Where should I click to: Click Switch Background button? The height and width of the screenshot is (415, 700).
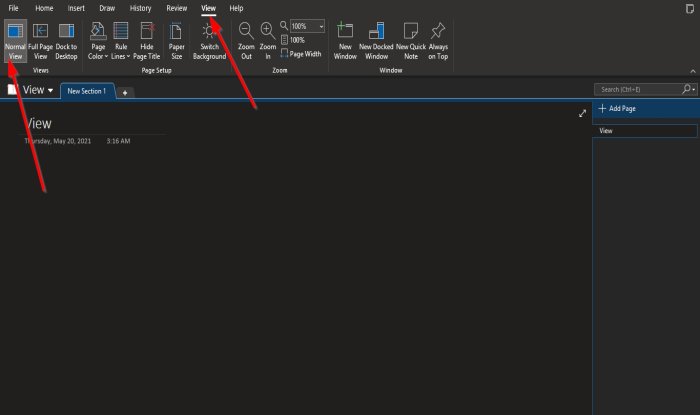point(209,41)
